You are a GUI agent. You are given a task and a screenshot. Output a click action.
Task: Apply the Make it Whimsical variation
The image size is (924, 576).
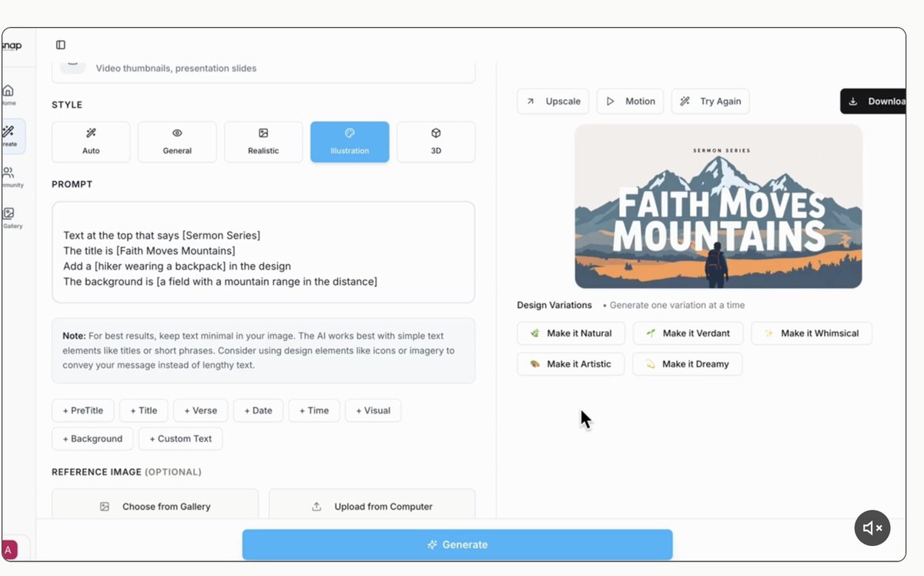pos(812,333)
